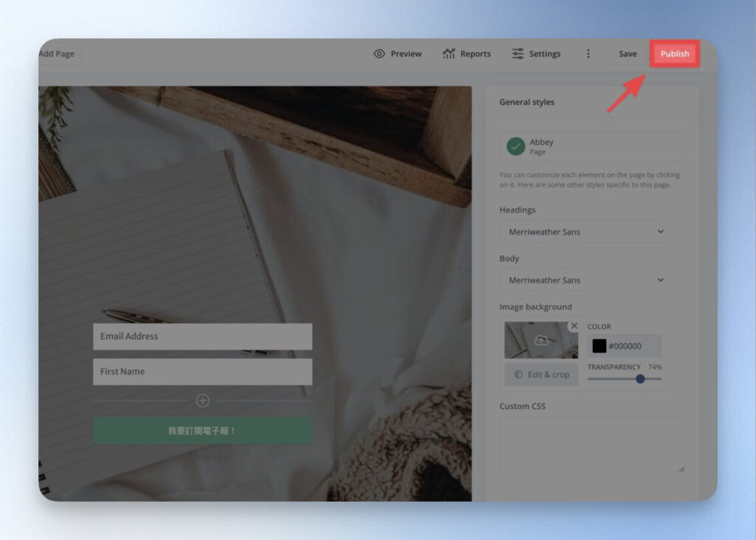Click the 74% transparency value
The image size is (756, 540).
(x=655, y=367)
